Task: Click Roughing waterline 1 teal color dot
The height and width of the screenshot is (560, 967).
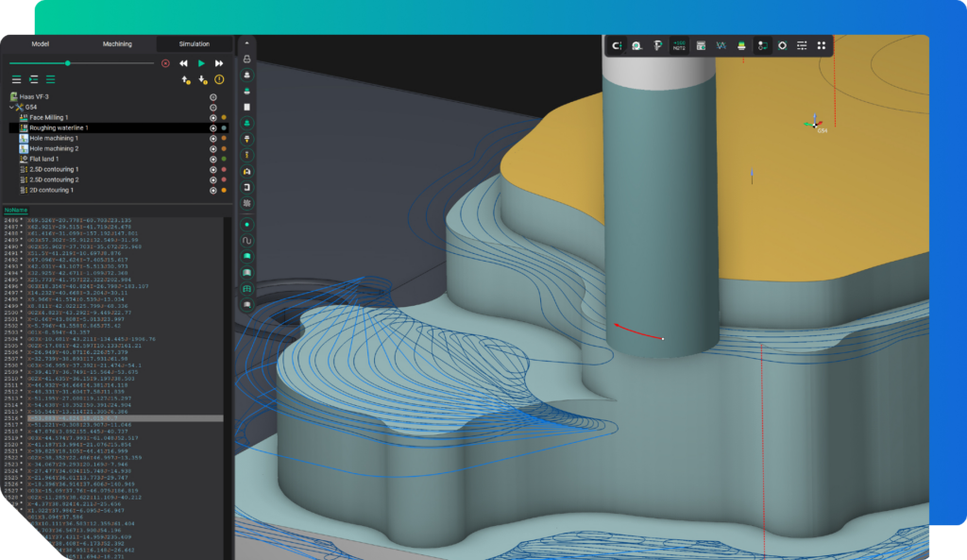Action: coord(224,128)
